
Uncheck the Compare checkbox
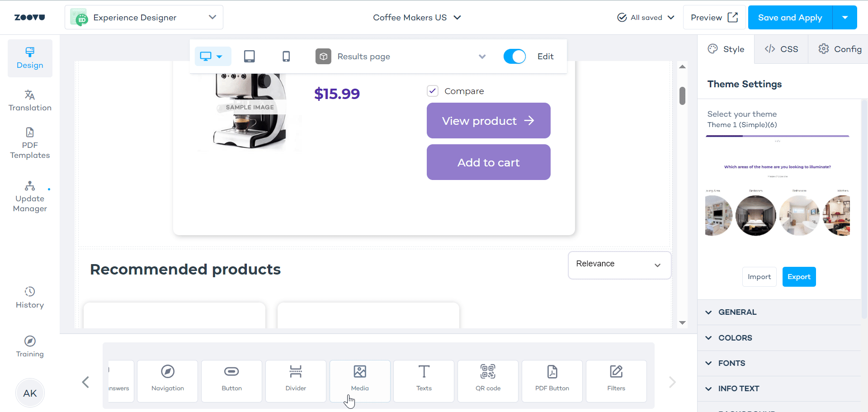(433, 91)
